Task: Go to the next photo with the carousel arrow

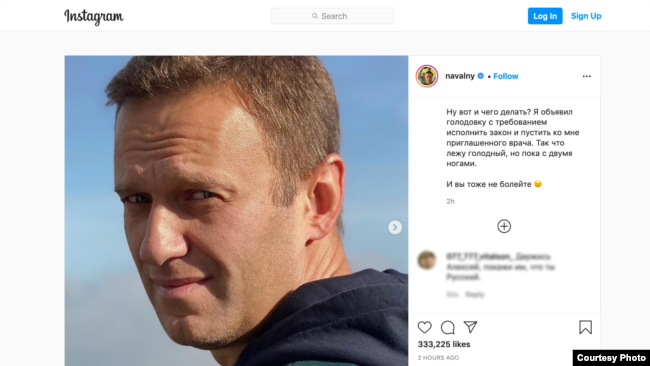Action: click(x=395, y=227)
